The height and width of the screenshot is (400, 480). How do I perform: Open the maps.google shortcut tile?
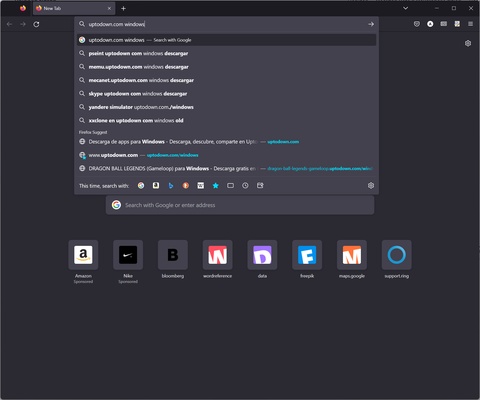(x=352, y=255)
